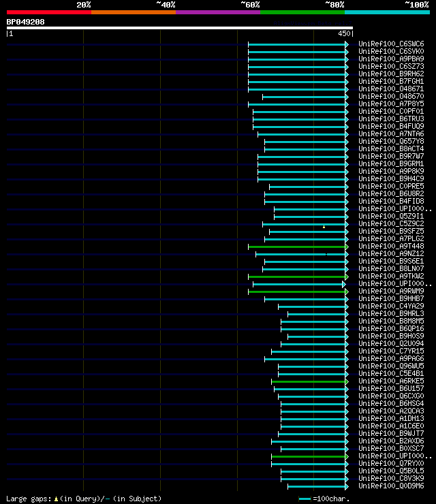Open hit UniRef100_B9RH62
The width and height of the screenshot is (436, 504).
pyautogui.click(x=391, y=74)
